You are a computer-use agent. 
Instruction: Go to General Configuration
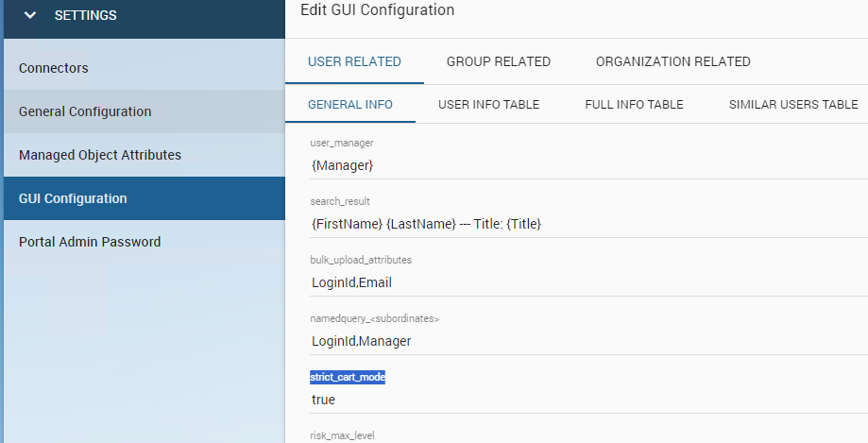pyautogui.click(x=85, y=111)
